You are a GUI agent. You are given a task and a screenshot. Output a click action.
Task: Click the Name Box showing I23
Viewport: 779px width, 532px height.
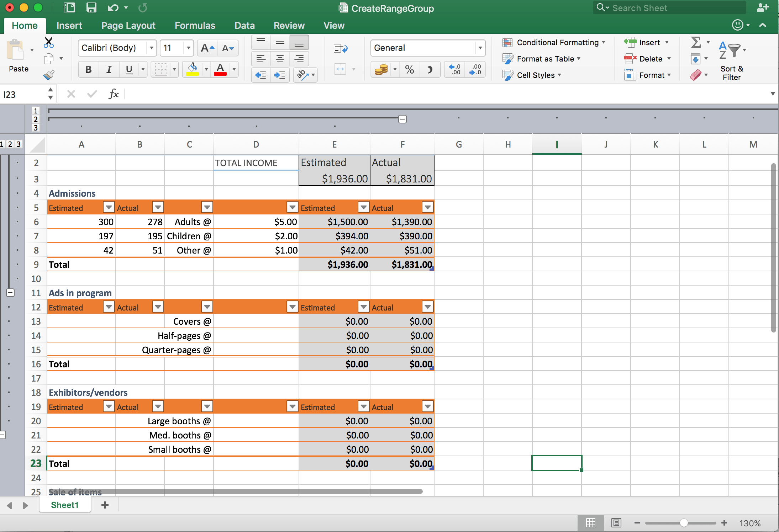(23, 94)
